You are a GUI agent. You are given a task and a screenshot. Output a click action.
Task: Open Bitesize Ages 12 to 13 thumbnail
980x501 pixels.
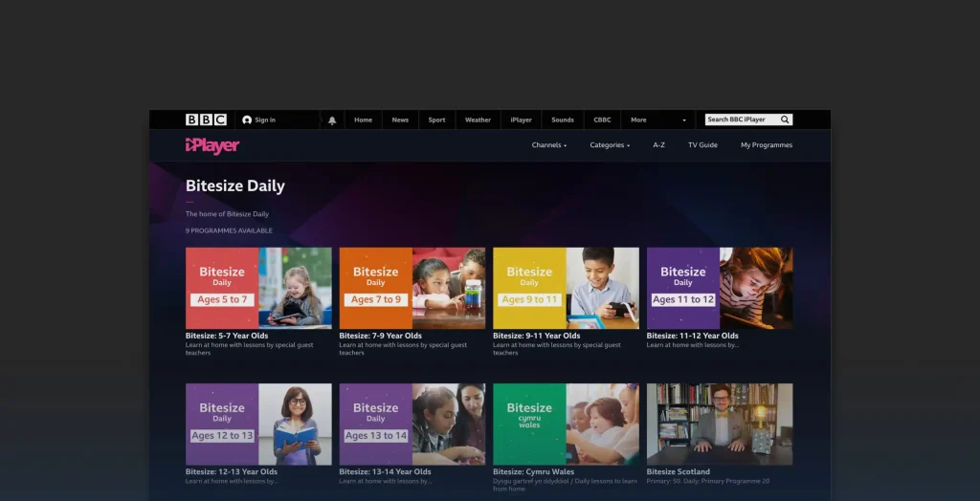tap(258, 425)
